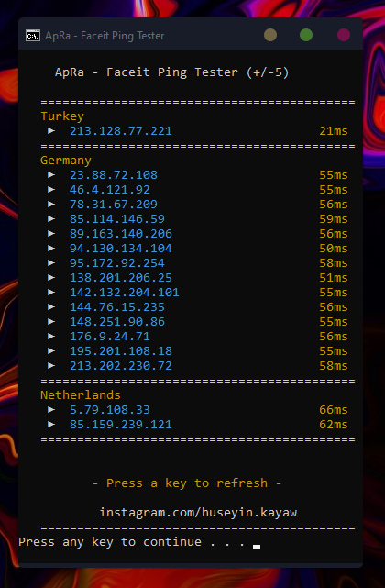Click the Germany region heading
The image size is (385, 588).
pos(66,161)
